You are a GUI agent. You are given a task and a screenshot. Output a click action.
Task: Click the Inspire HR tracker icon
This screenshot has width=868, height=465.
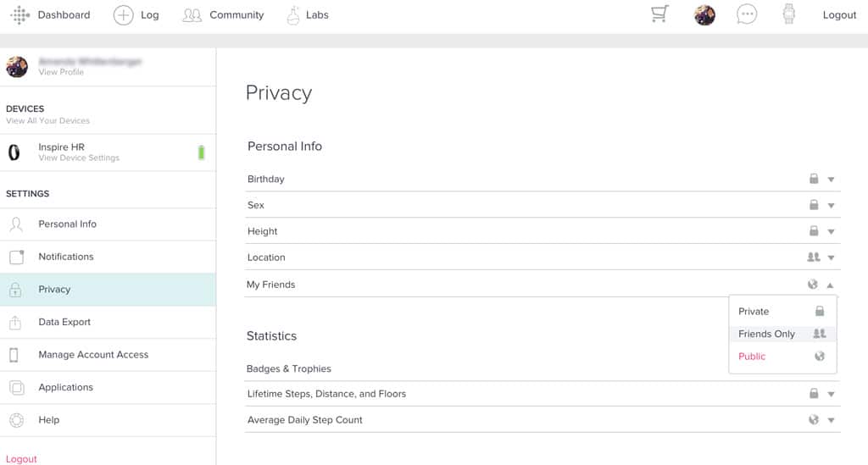14,152
